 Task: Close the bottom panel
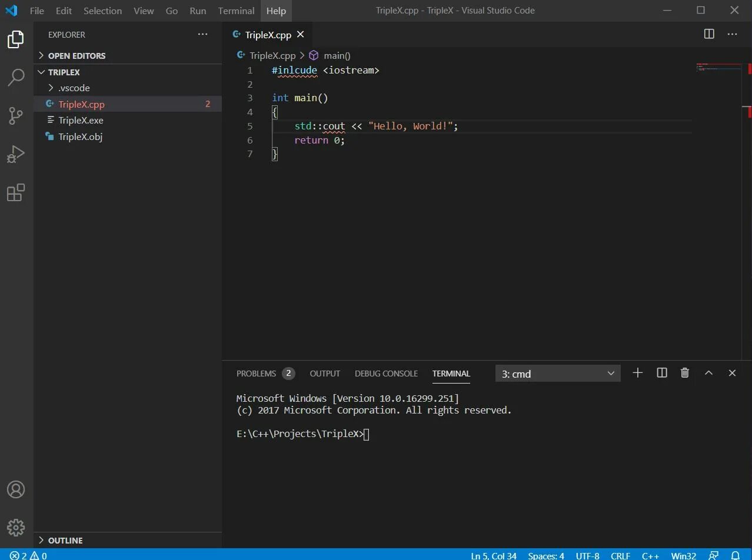732,373
